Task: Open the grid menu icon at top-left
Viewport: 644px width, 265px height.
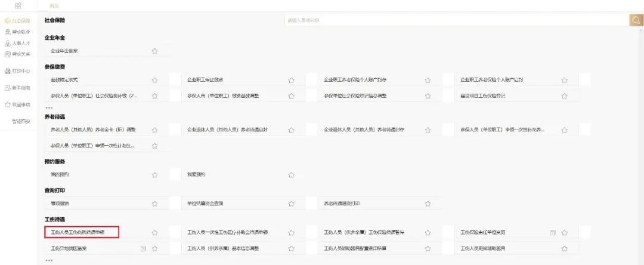Action: (18, 5)
